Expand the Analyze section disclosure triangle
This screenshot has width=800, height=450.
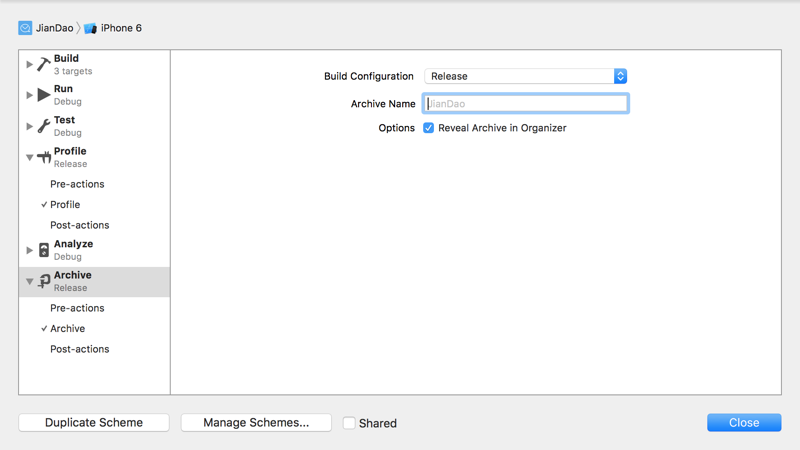tap(29, 250)
